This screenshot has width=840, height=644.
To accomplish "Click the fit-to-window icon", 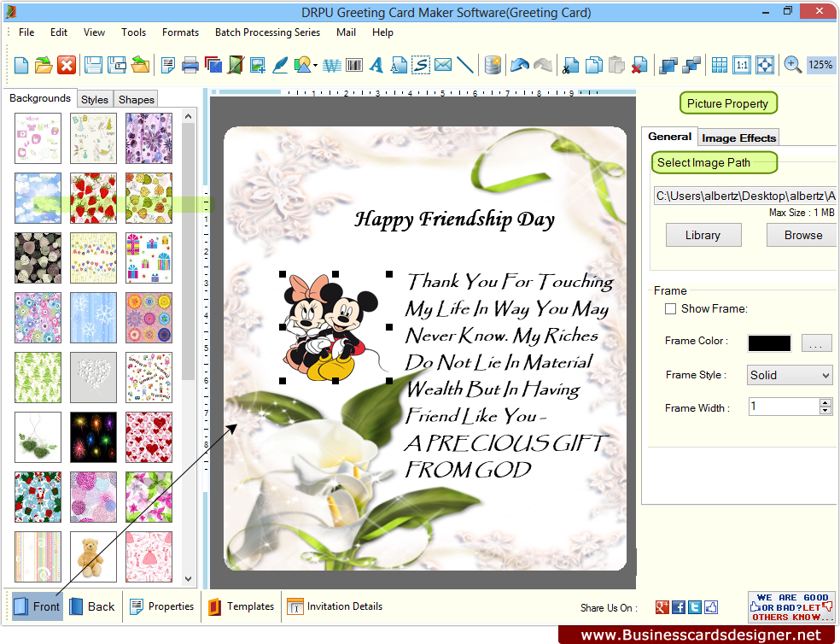I will [x=765, y=66].
